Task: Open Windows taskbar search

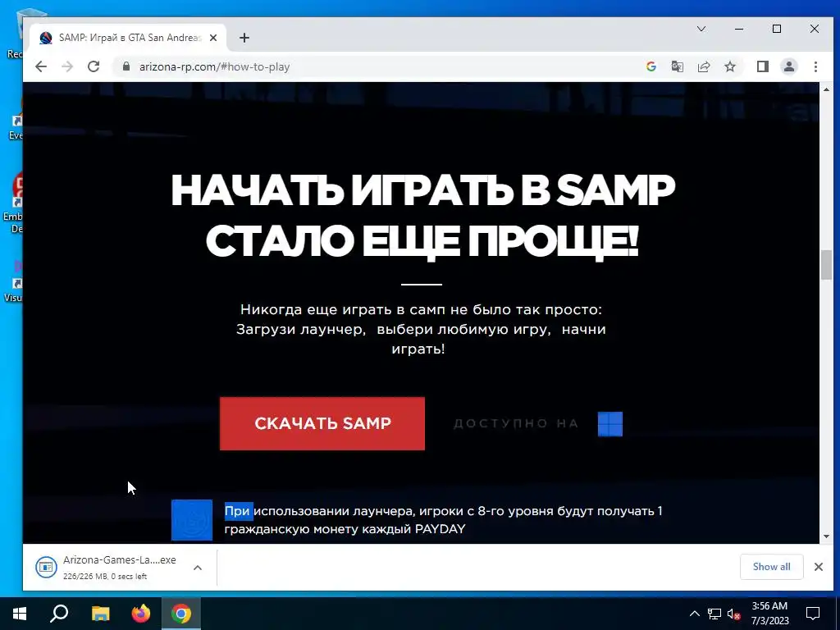Action: pyautogui.click(x=59, y=614)
